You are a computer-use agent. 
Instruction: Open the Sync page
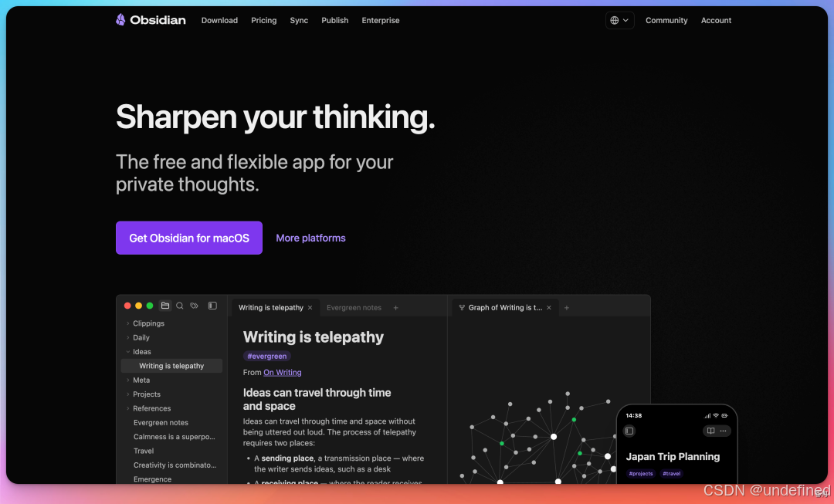tap(299, 20)
